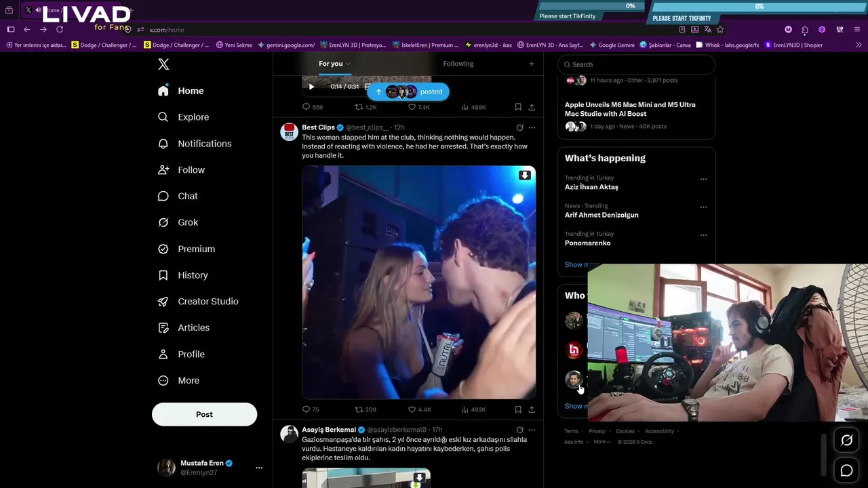Open more options on Asayiş Berkemal post
Image resolution: width=868 pixels, height=488 pixels.
(x=532, y=430)
